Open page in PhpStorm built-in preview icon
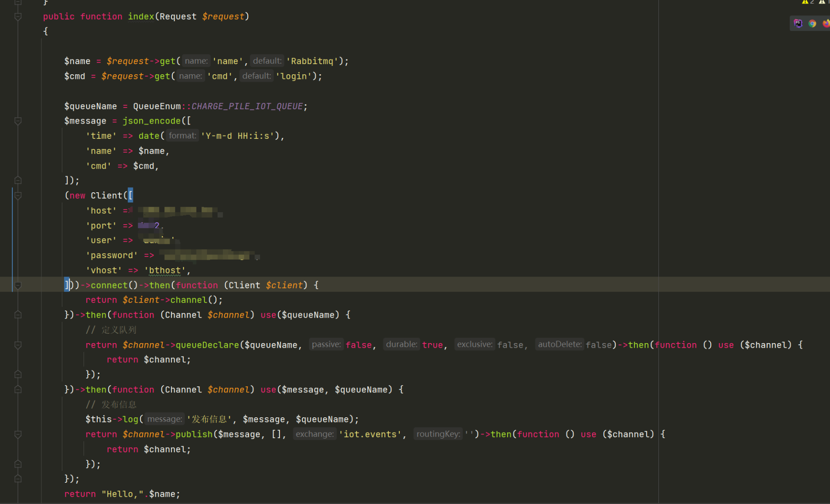Viewport: 830px width, 504px height. [x=798, y=23]
